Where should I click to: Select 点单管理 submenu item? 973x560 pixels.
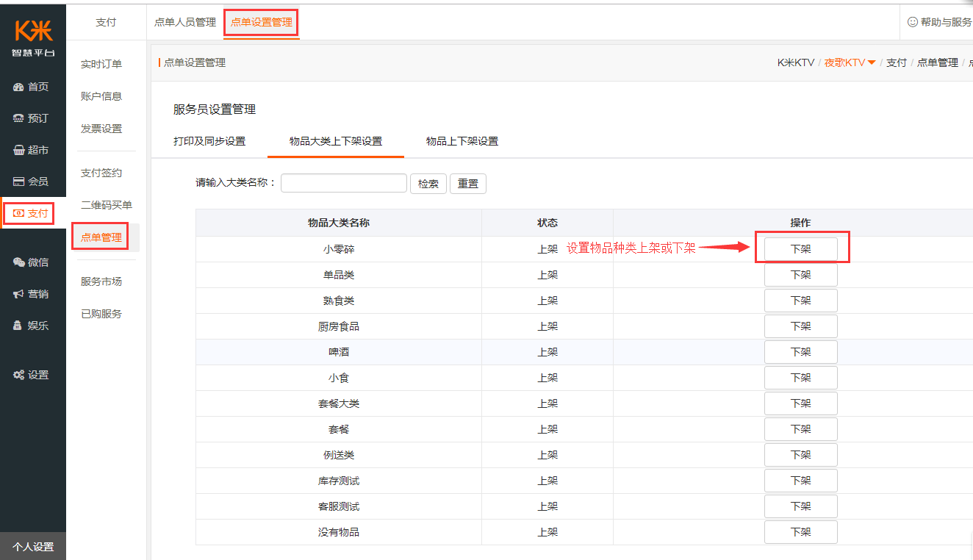101,237
